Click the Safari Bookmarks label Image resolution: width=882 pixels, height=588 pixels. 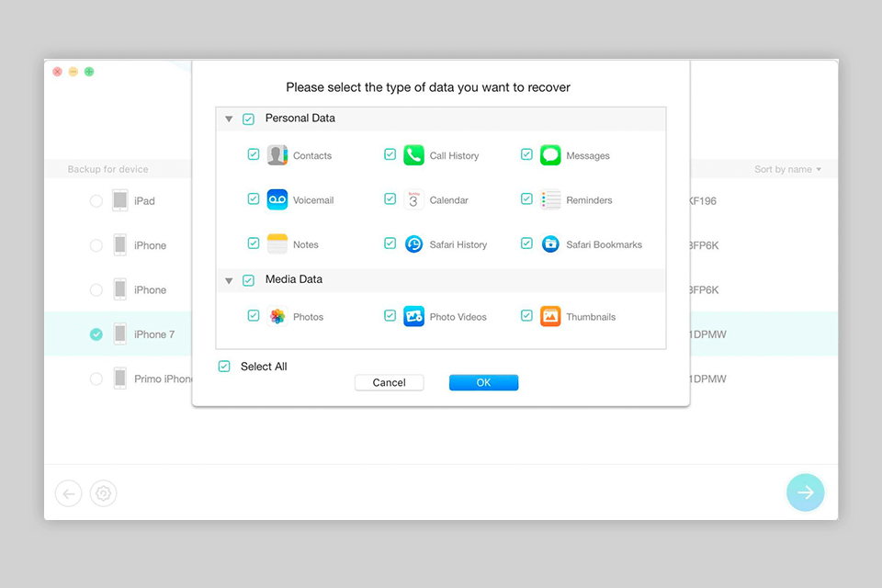(605, 244)
